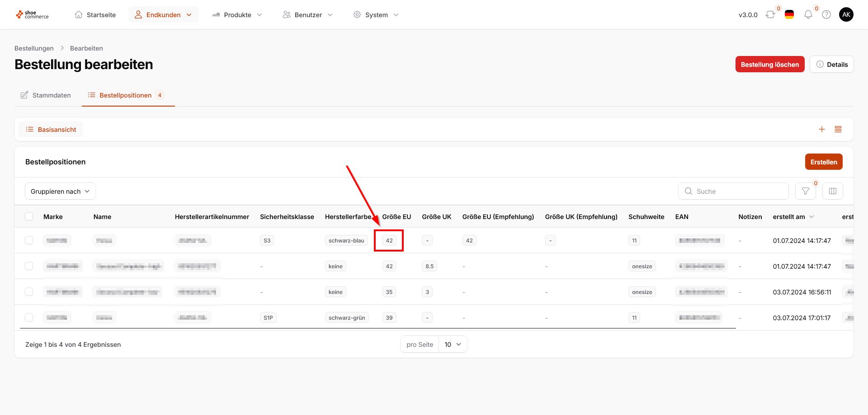This screenshot has width=868, height=415.
Task: Click the 03.07.2024 17:01:17 timestamp
Action: pos(802,318)
